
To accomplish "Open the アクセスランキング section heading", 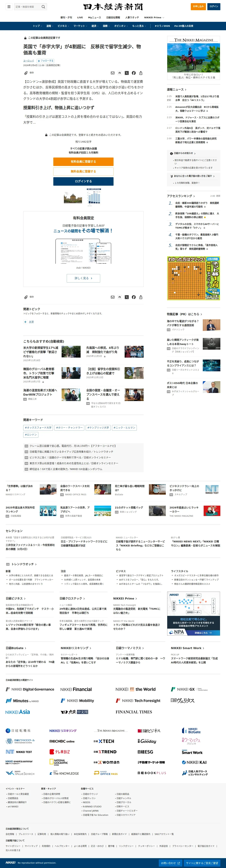I will 181,196.
